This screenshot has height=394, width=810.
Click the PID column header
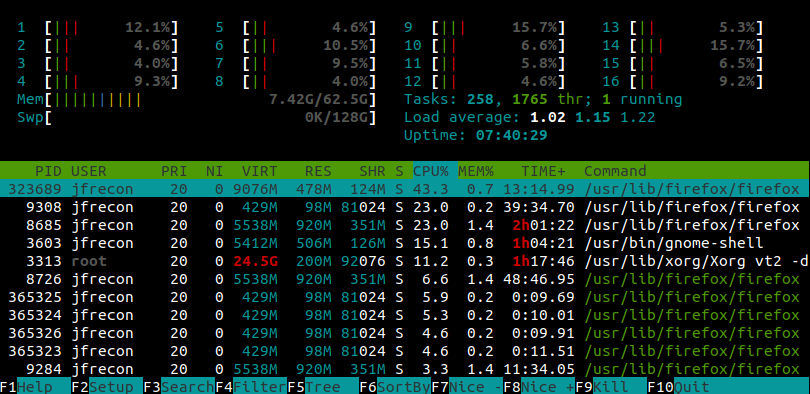click(x=48, y=171)
